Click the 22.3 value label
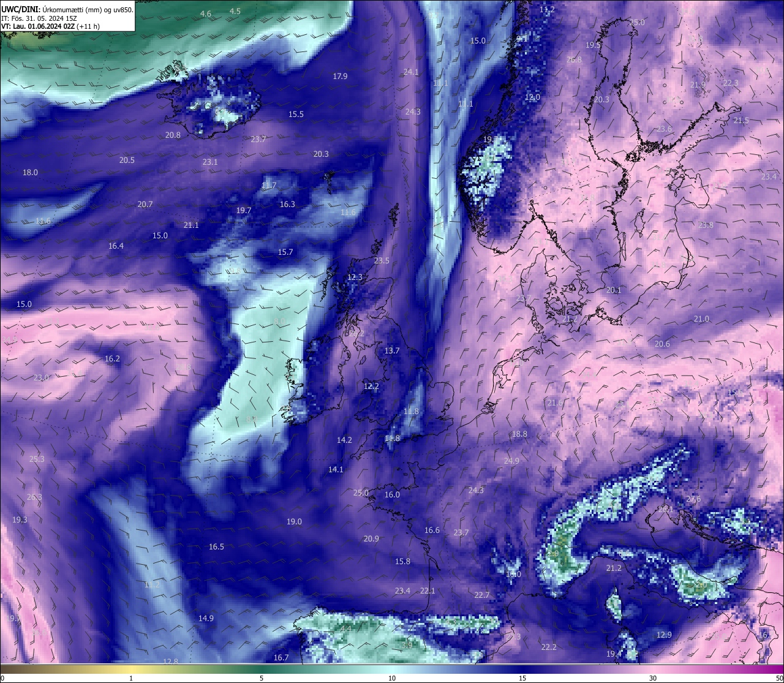784x683 pixels. click(x=731, y=83)
